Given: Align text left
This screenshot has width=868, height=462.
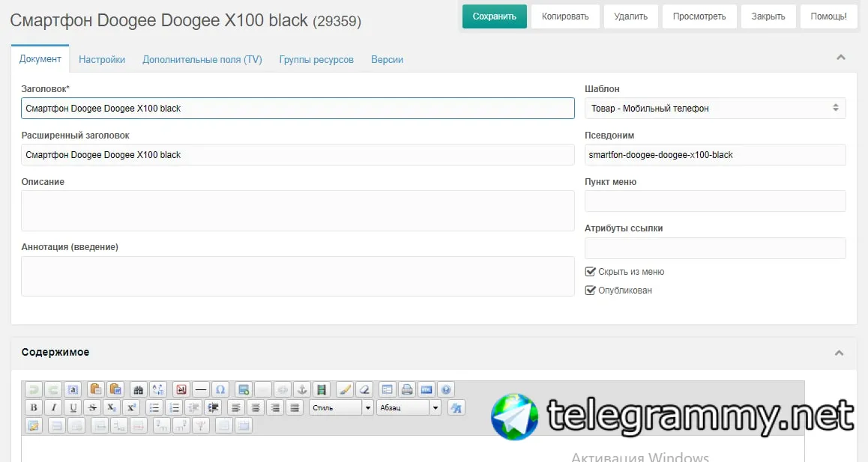Looking at the screenshot, I should click(236, 408).
